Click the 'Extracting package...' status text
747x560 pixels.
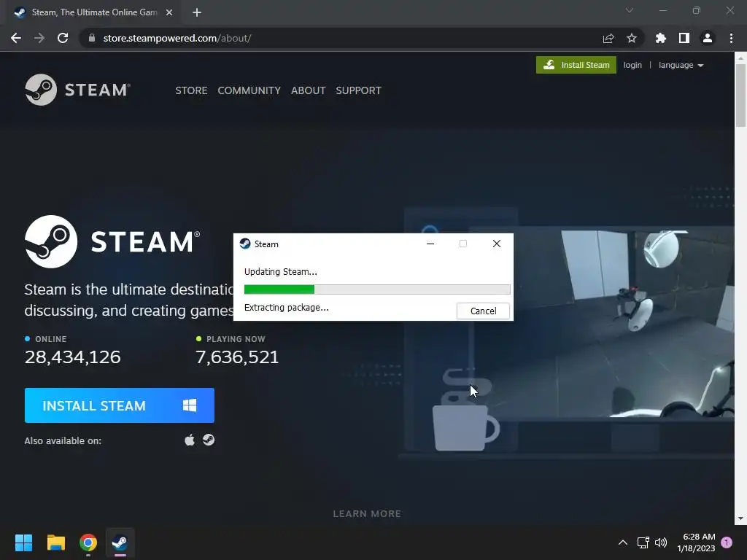[286, 308]
